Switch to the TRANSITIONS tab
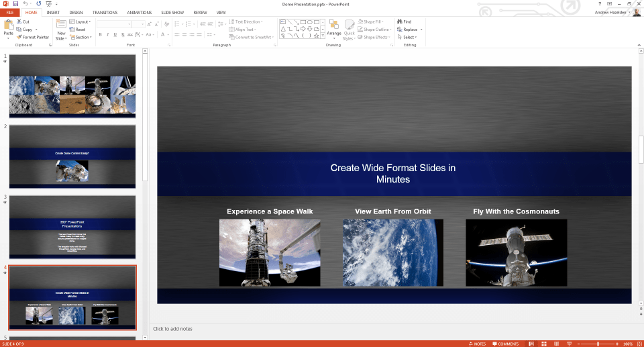644x347 pixels. 105,12
